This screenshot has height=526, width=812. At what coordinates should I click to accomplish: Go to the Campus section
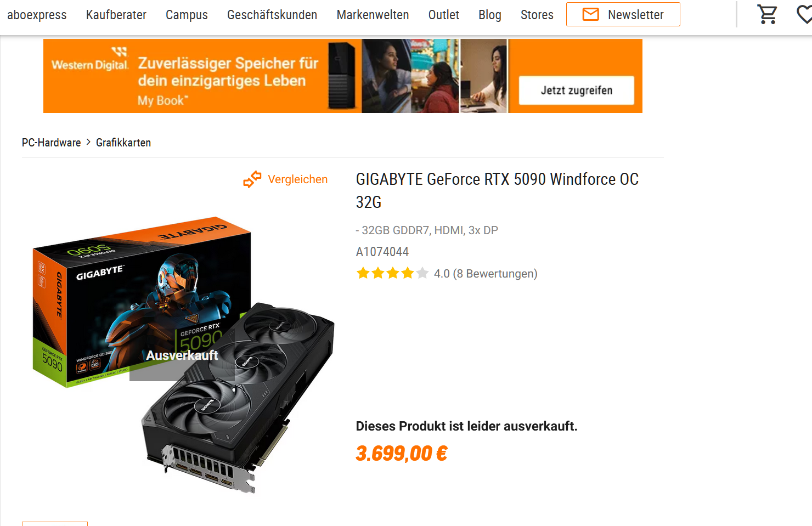click(187, 15)
